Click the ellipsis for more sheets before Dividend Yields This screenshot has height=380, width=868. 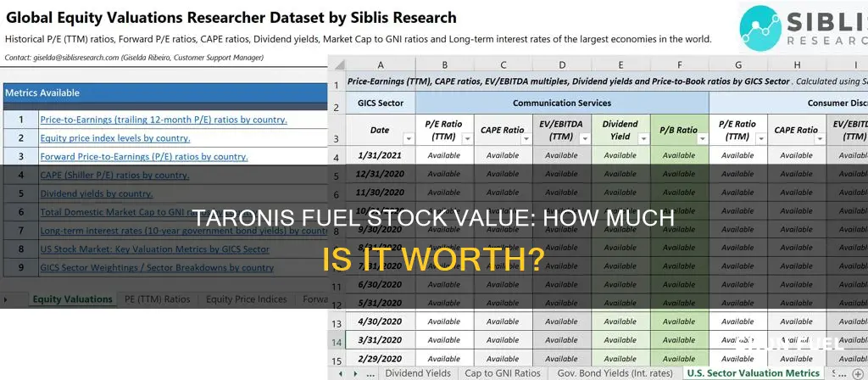(x=370, y=374)
